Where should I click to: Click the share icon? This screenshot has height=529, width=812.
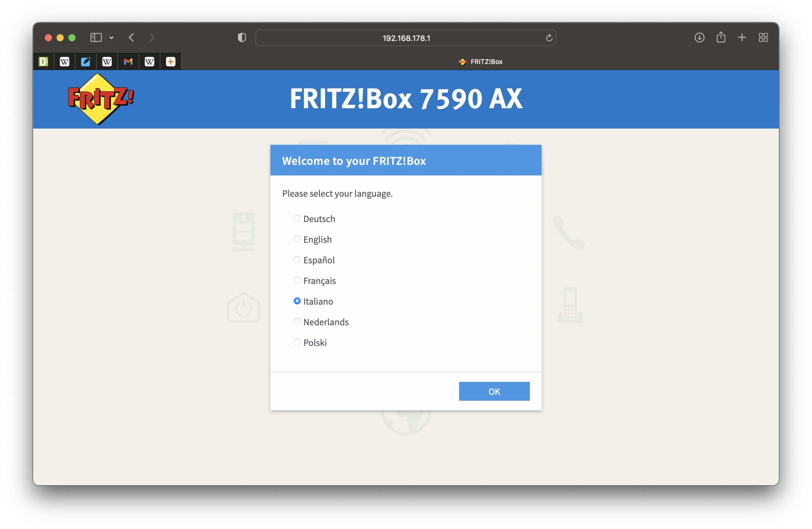(x=721, y=37)
